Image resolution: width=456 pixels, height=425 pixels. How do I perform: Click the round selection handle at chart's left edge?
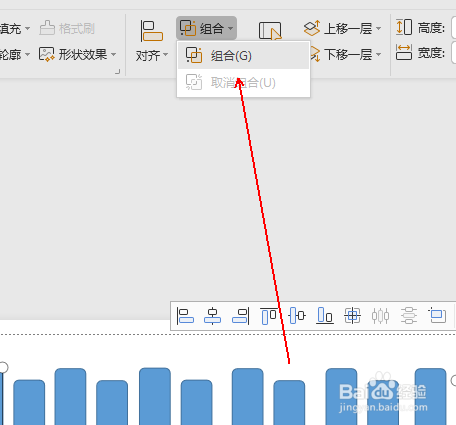coord(3,367)
